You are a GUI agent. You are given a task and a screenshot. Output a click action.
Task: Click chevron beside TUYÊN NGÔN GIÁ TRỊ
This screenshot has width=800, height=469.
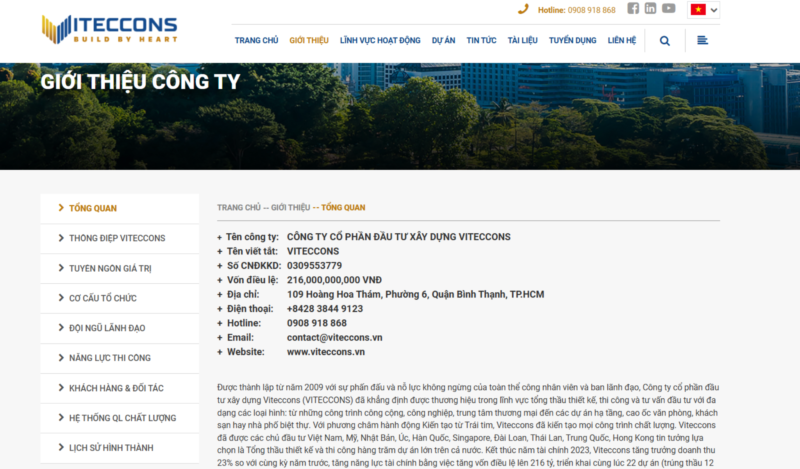point(61,268)
